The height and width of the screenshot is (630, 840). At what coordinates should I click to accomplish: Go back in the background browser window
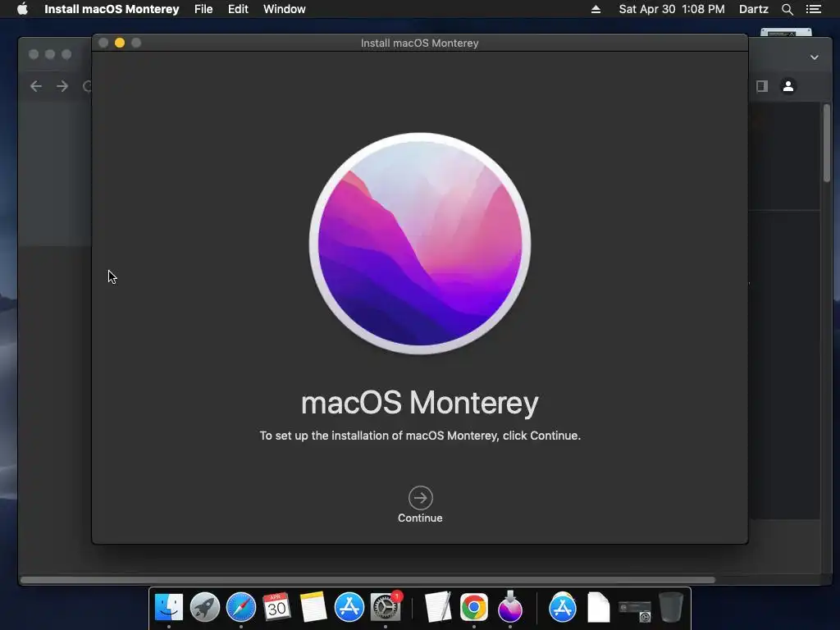click(36, 85)
